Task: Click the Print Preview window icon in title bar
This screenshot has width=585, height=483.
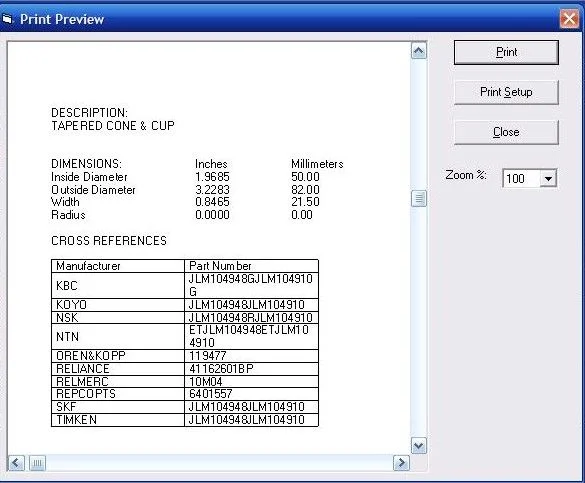Action: (x=7, y=19)
